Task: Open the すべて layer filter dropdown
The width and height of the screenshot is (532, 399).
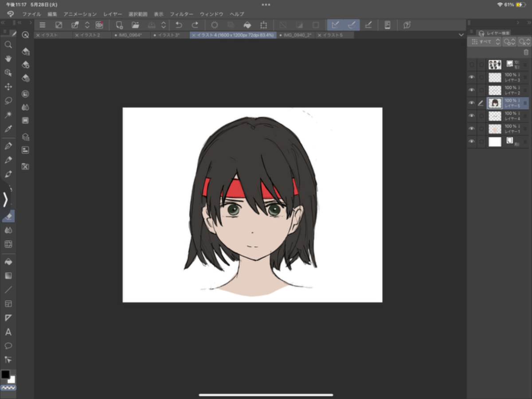Action: point(486,42)
